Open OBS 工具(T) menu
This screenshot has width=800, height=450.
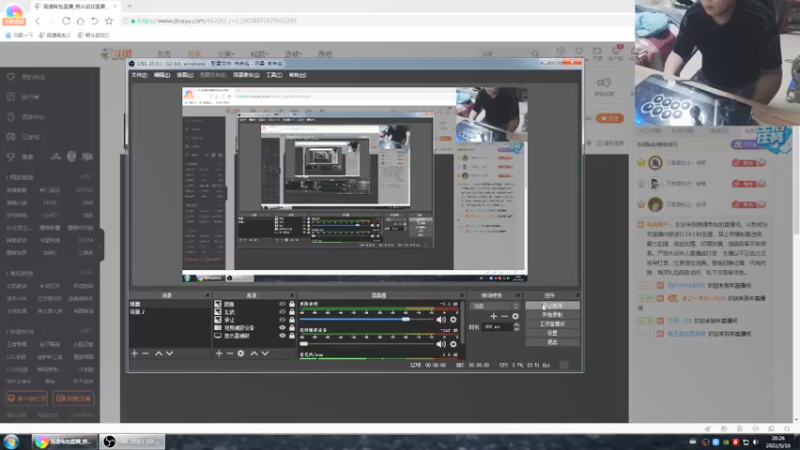(x=274, y=75)
